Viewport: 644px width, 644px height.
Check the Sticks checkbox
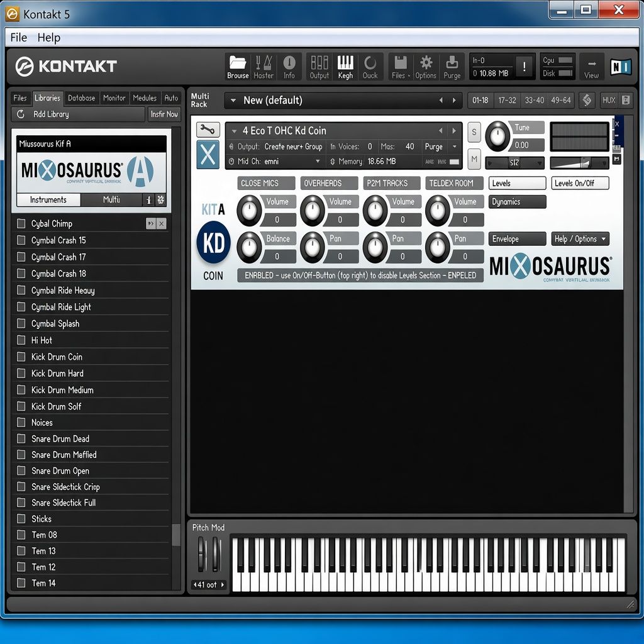(21, 518)
